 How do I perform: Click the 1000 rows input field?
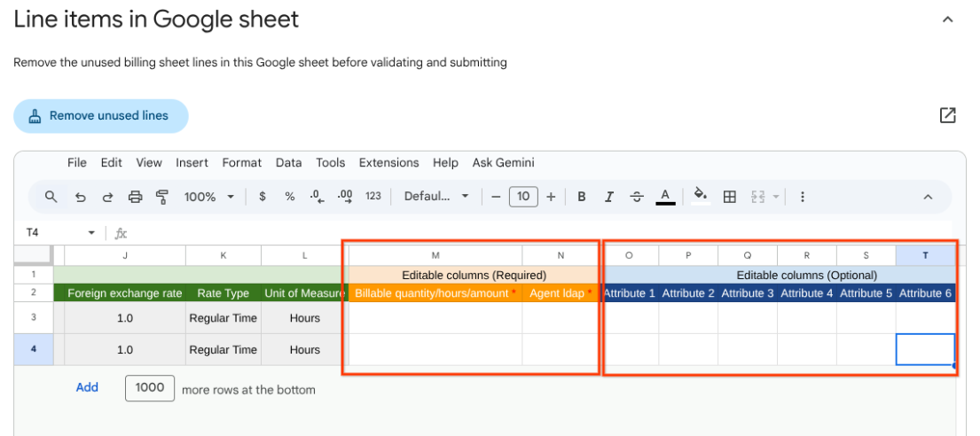[x=150, y=388]
